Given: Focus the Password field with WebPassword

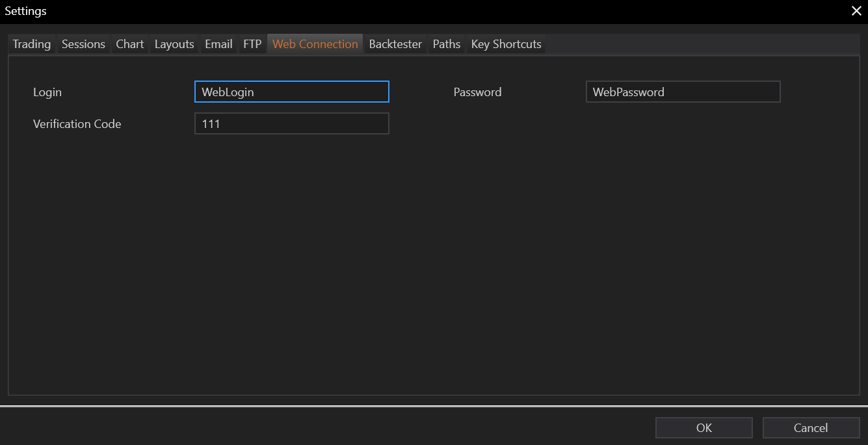Looking at the screenshot, I should (x=683, y=92).
